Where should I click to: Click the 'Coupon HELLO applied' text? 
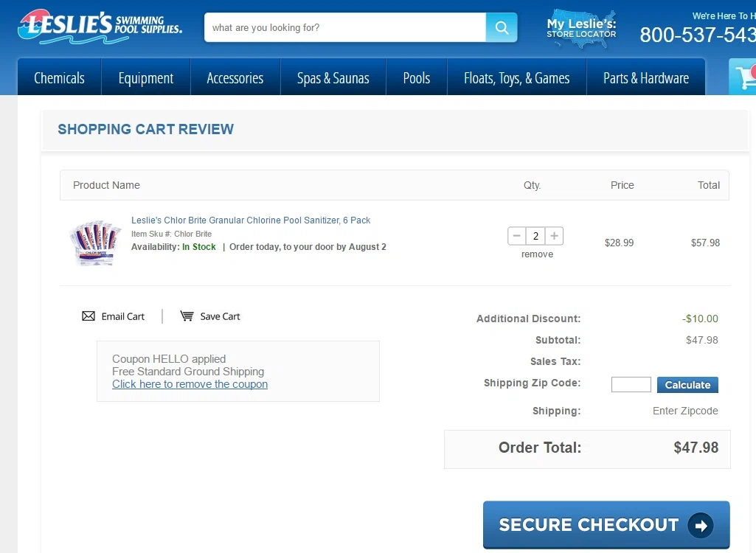pyautogui.click(x=169, y=359)
